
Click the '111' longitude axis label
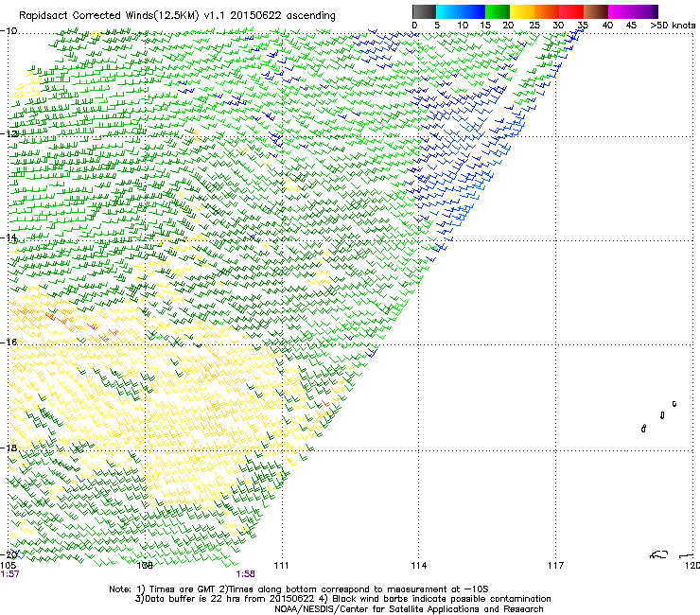(281, 566)
